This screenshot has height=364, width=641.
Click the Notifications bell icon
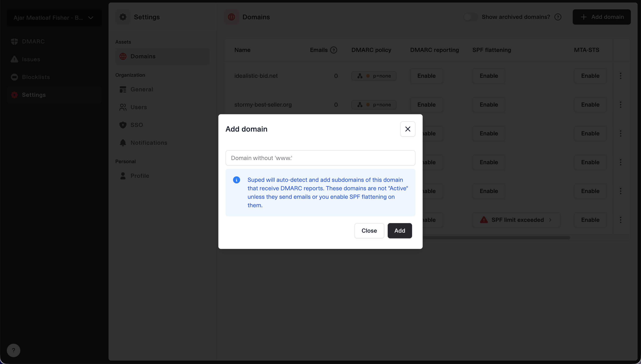[123, 143]
